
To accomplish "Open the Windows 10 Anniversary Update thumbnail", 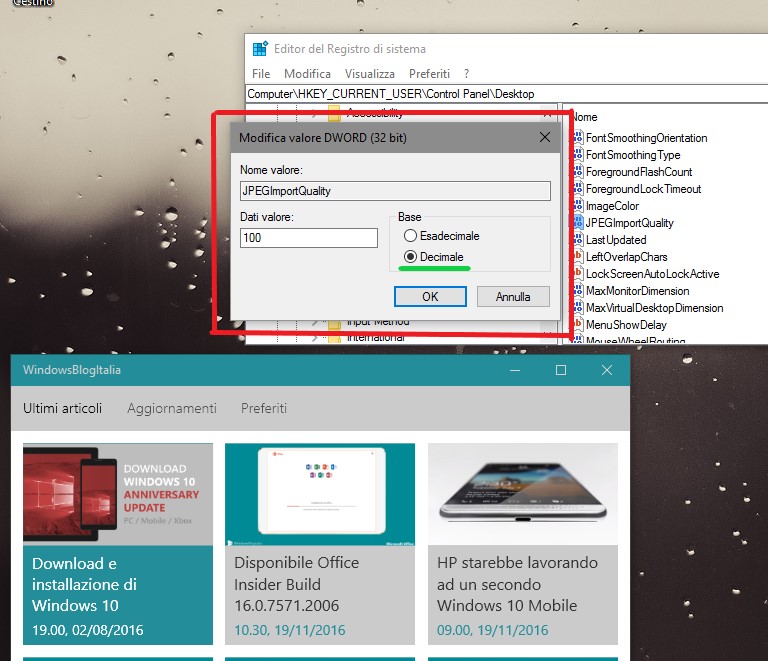I will click(x=118, y=494).
